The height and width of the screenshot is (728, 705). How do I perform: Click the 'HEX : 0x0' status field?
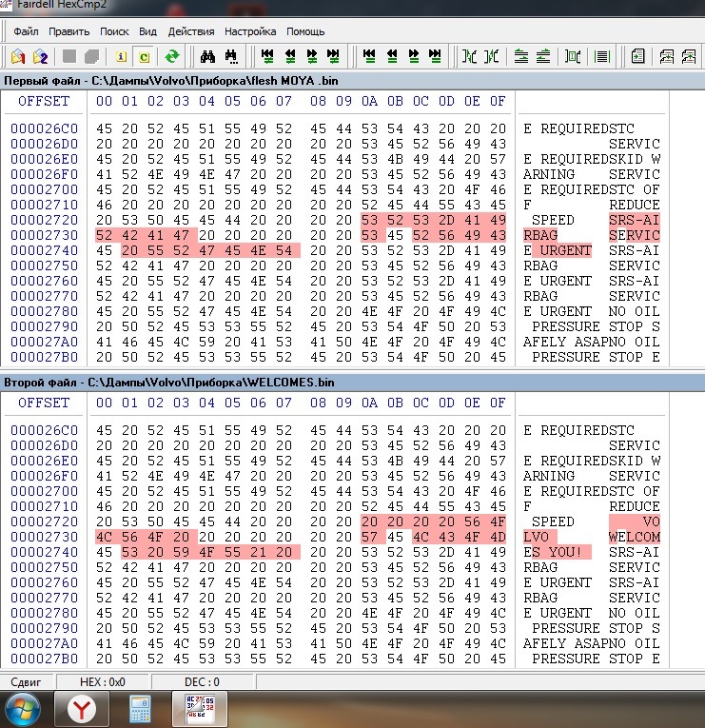[x=103, y=682]
